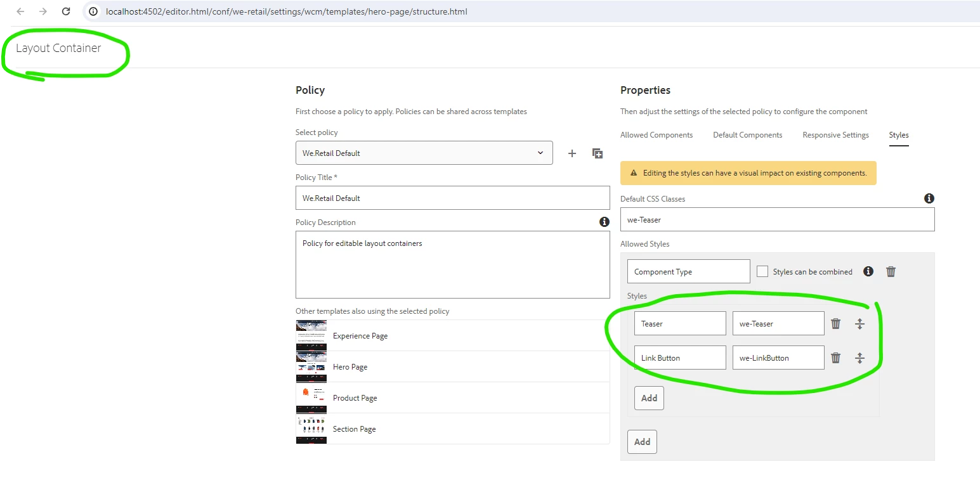Select the Section Page text row
This screenshot has width=980, height=490.
coord(355,429)
